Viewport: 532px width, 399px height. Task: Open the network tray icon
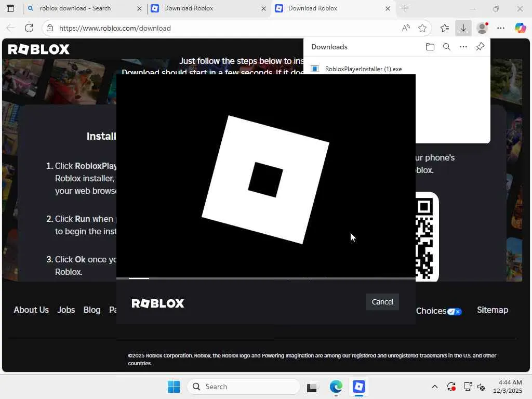point(468,387)
